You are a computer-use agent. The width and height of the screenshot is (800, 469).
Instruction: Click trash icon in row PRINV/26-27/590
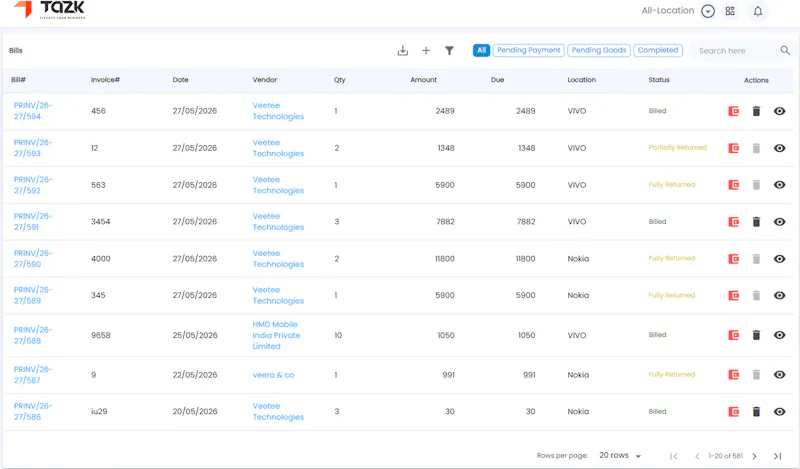[756, 259]
